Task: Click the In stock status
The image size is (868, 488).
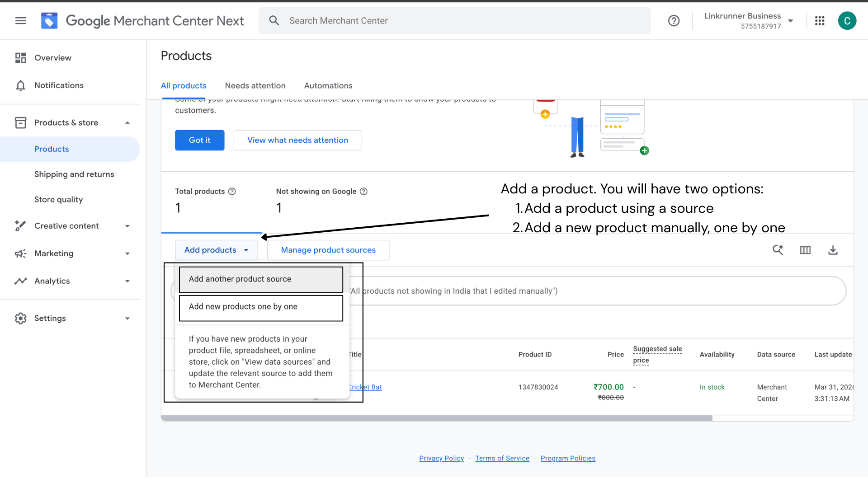Action: [712, 387]
